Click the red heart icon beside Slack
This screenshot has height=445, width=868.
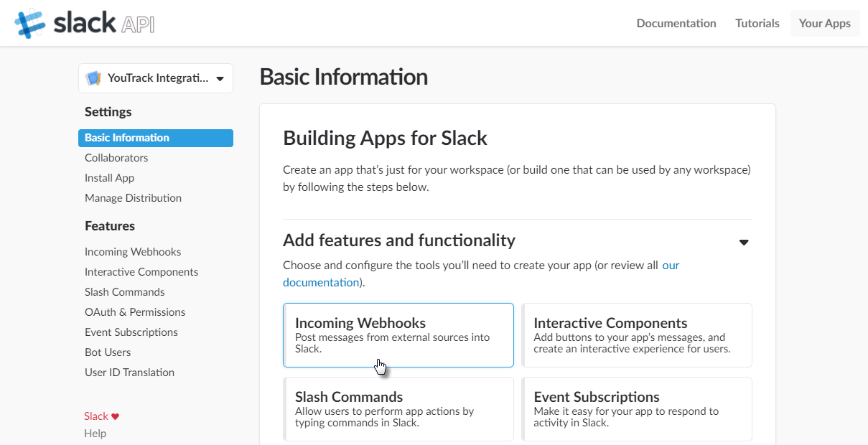116,416
